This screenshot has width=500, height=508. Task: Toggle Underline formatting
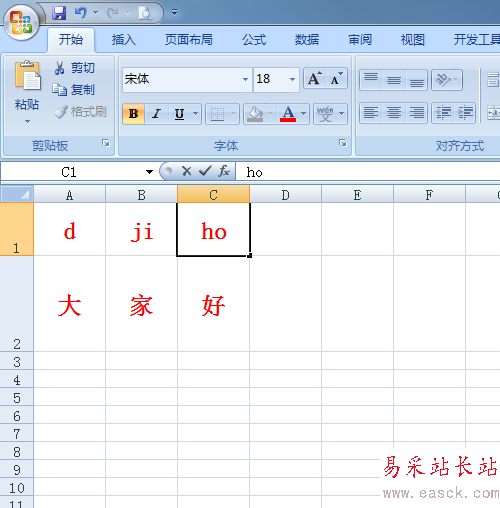[180, 114]
